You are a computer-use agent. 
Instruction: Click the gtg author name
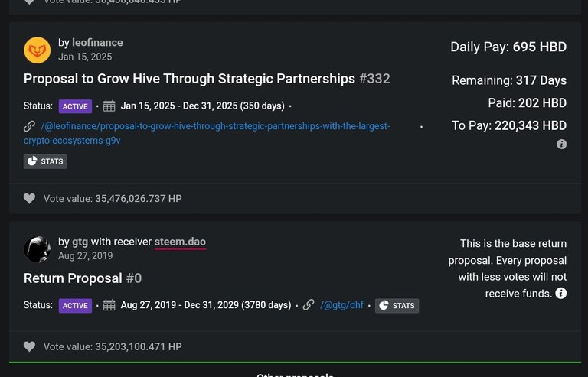80,242
